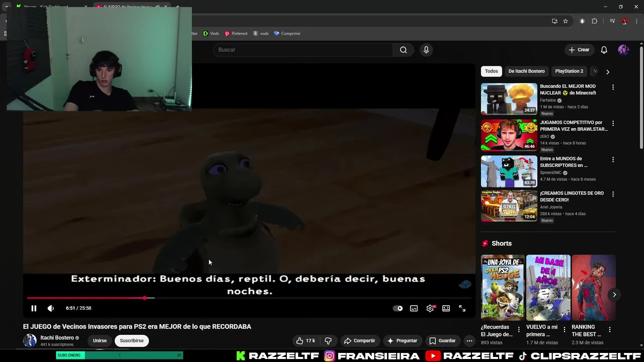Open options for VUELVO a mi primera short

(564, 330)
